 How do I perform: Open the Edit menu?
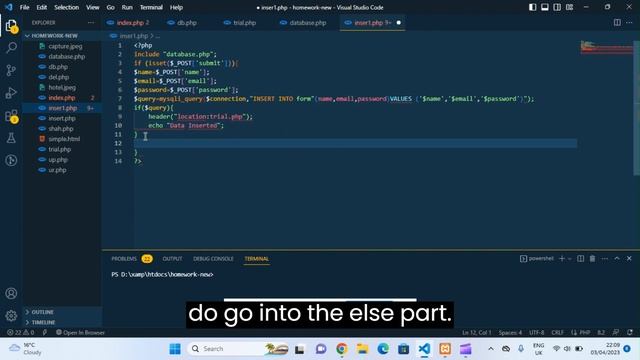pos(42,7)
